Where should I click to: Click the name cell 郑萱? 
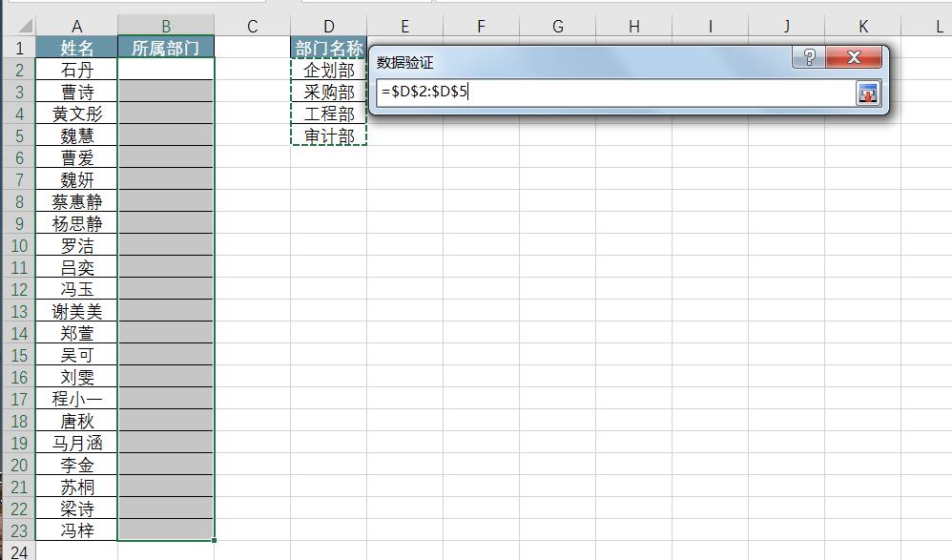[76, 333]
